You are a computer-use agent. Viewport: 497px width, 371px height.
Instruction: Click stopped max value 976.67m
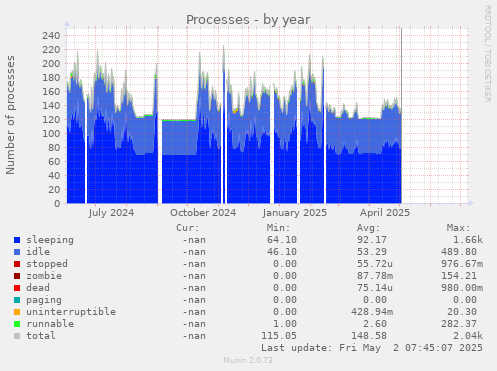(x=462, y=264)
